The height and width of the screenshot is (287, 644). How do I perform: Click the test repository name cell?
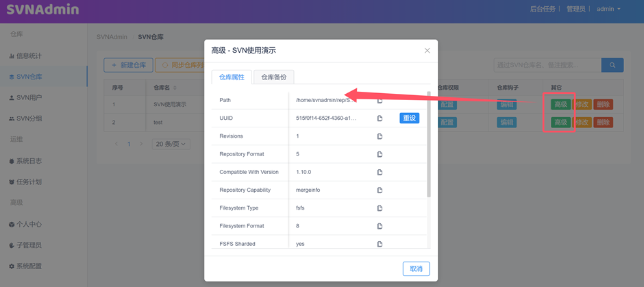(158, 123)
